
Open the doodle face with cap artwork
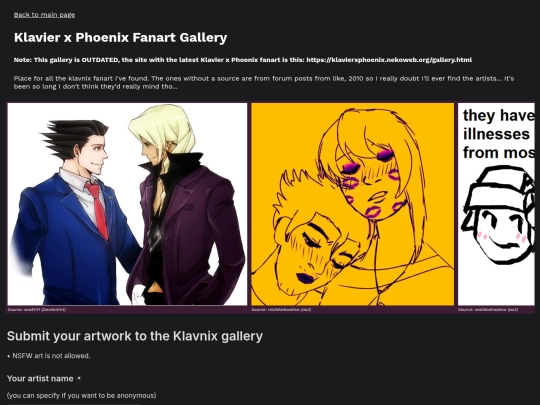(x=496, y=204)
